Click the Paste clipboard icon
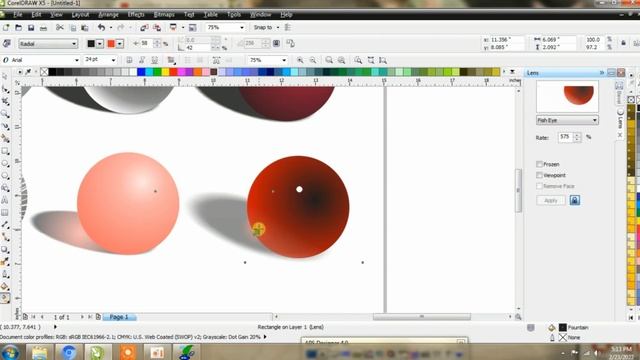Image resolution: width=640 pixels, height=360 pixels. point(84,28)
